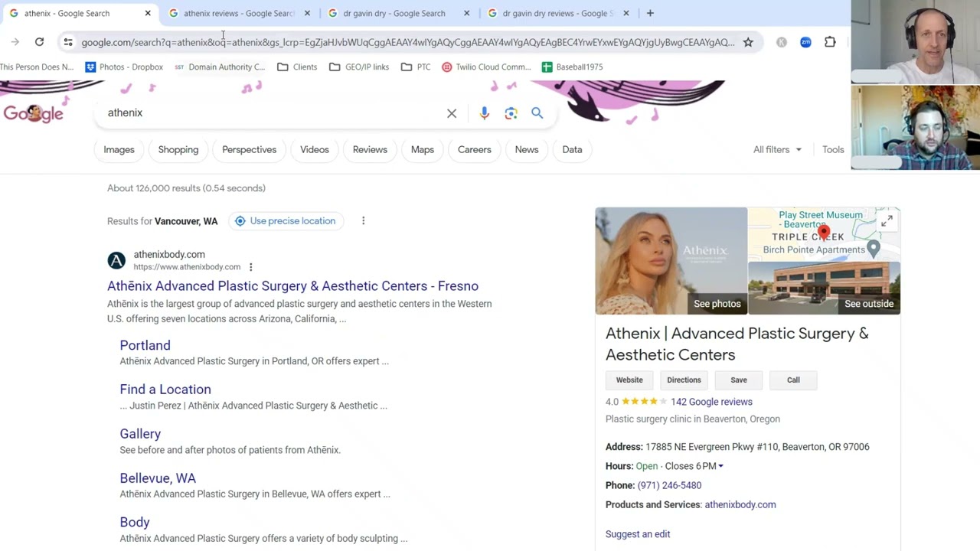This screenshot has height=551, width=980.
Task: Click the browser address bar URL
Action: (407, 42)
